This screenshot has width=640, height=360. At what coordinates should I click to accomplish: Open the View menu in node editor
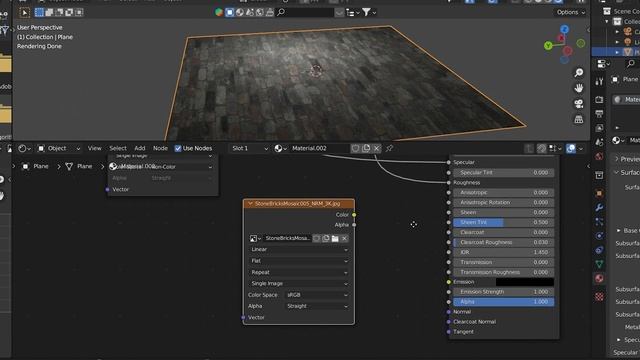[x=94, y=149]
